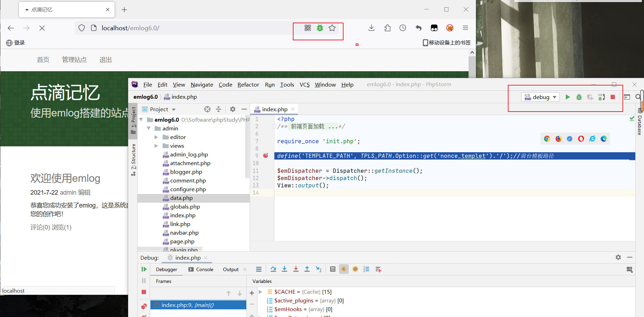
Task: Show execution point in debugger toolbar
Action: [x=259, y=269]
